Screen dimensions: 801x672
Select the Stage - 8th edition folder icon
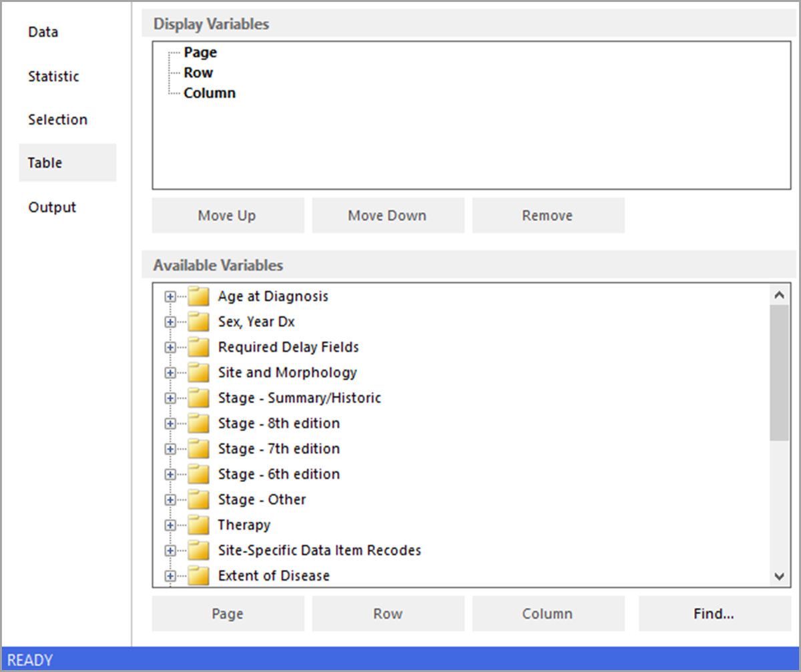198,424
